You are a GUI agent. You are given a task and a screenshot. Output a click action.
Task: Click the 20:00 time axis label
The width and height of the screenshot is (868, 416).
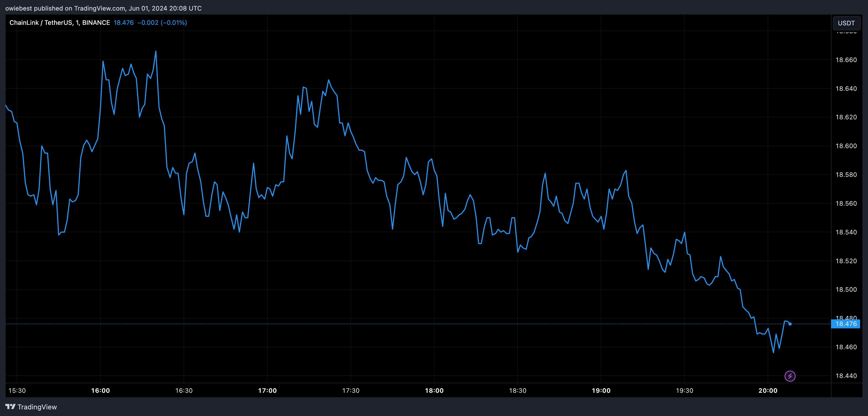point(768,390)
